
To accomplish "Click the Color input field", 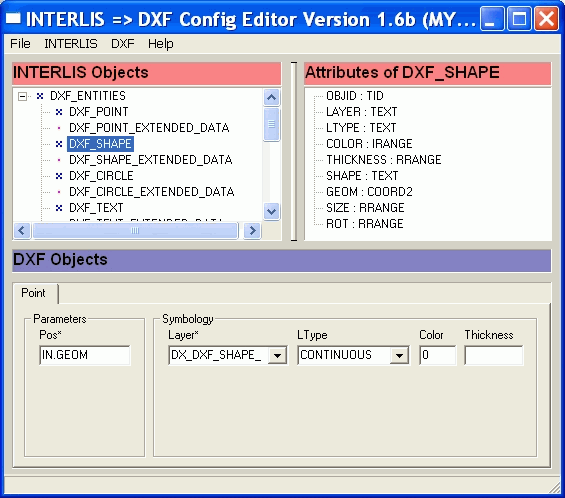I will click(x=437, y=355).
